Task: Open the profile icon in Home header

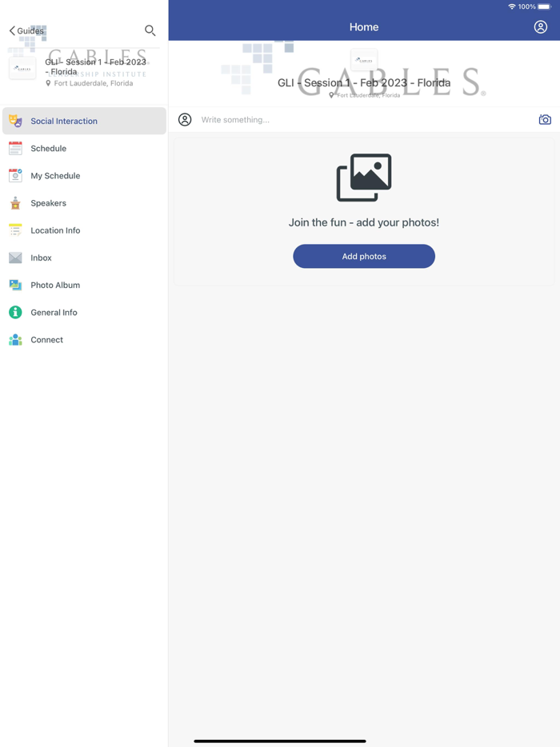Action: [541, 27]
